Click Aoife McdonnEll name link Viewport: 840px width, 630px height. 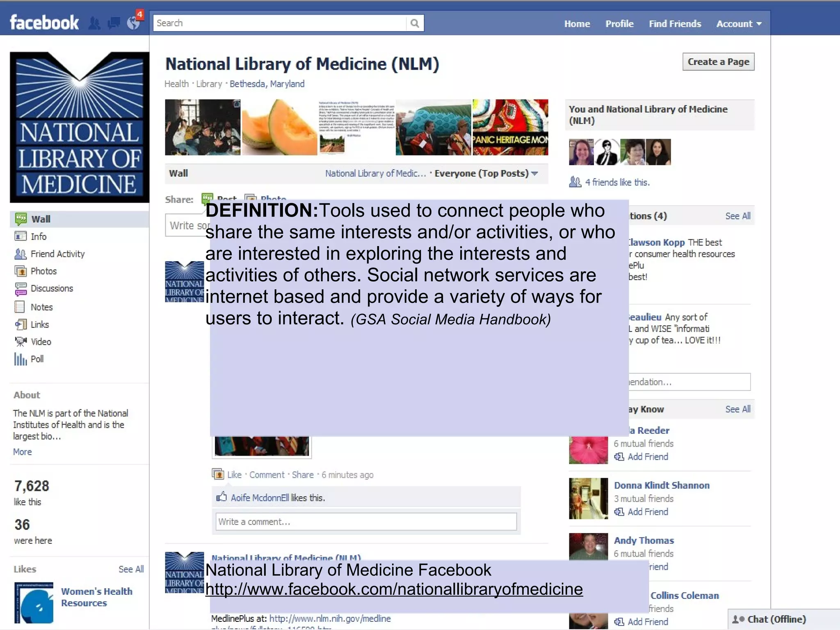[260, 498]
